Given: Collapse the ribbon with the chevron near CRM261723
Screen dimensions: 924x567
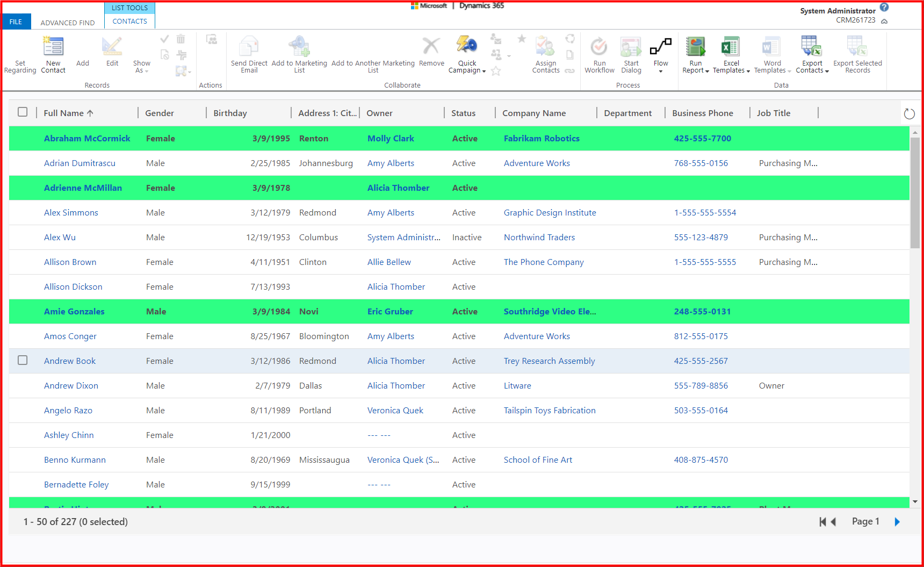Looking at the screenshot, I should click(x=884, y=21).
